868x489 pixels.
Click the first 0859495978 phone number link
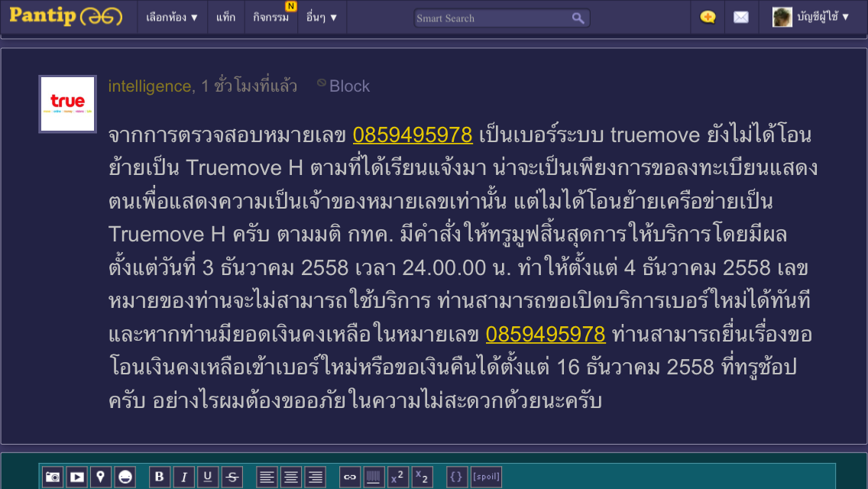pyautogui.click(x=413, y=135)
